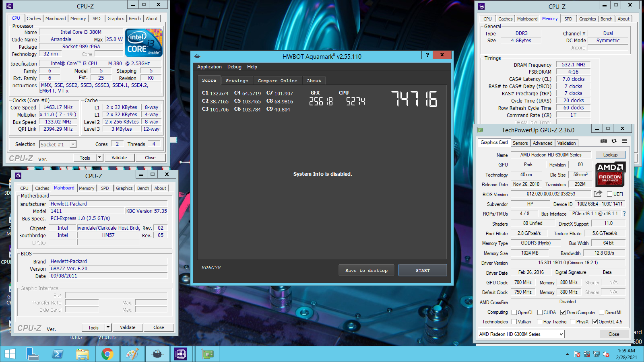Open the Application menu in Aquamark
The image size is (644, 362).
pyautogui.click(x=209, y=67)
